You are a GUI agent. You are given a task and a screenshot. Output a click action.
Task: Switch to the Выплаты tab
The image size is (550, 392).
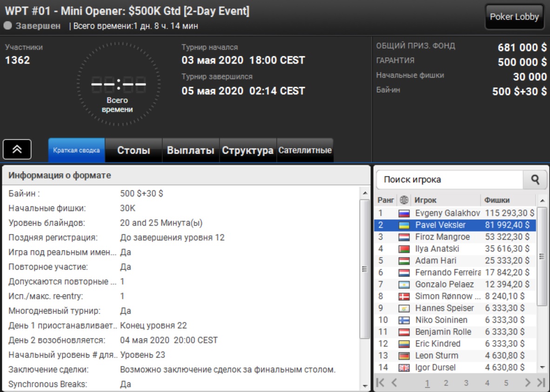tap(190, 150)
